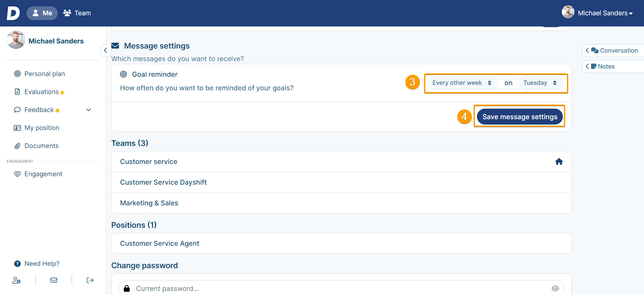
Task: Expand the Notes side panel
Action: click(x=613, y=66)
